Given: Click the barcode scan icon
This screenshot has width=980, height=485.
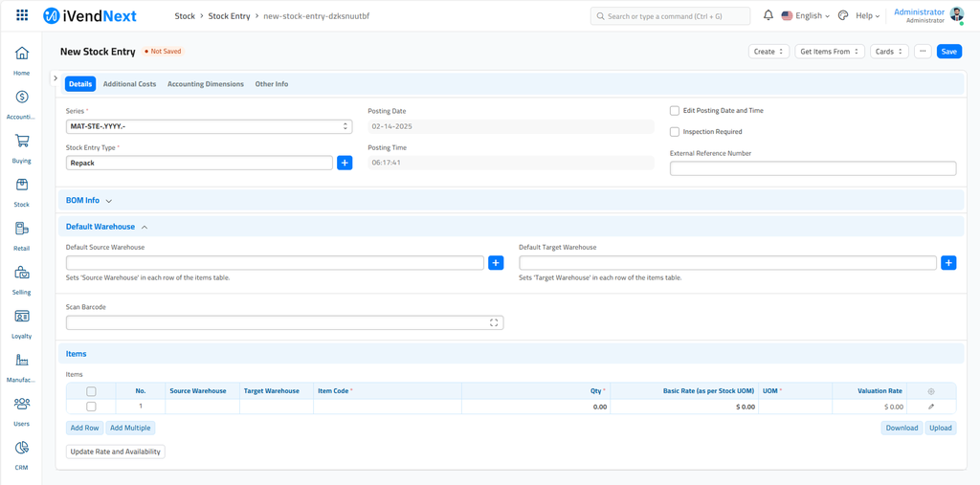Looking at the screenshot, I should coord(494,323).
